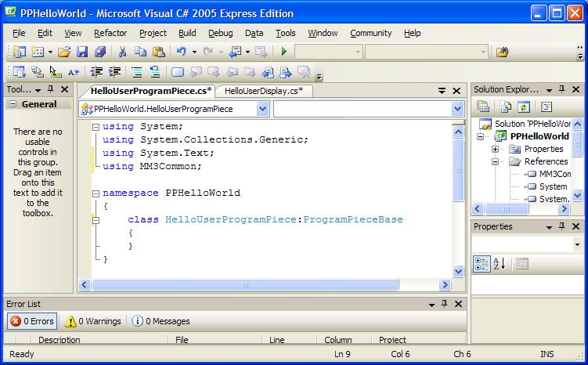Click the Open File folder icon
The width and height of the screenshot is (588, 365).
(64, 52)
